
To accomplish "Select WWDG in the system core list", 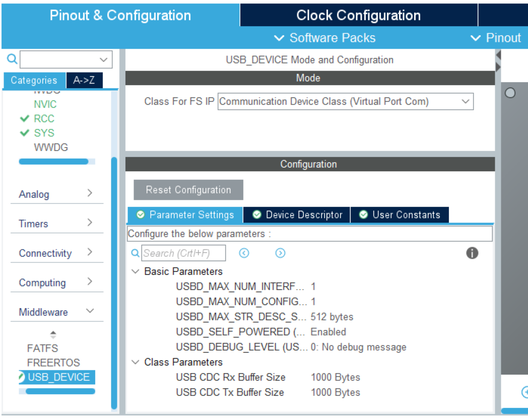I will pyautogui.click(x=51, y=147).
